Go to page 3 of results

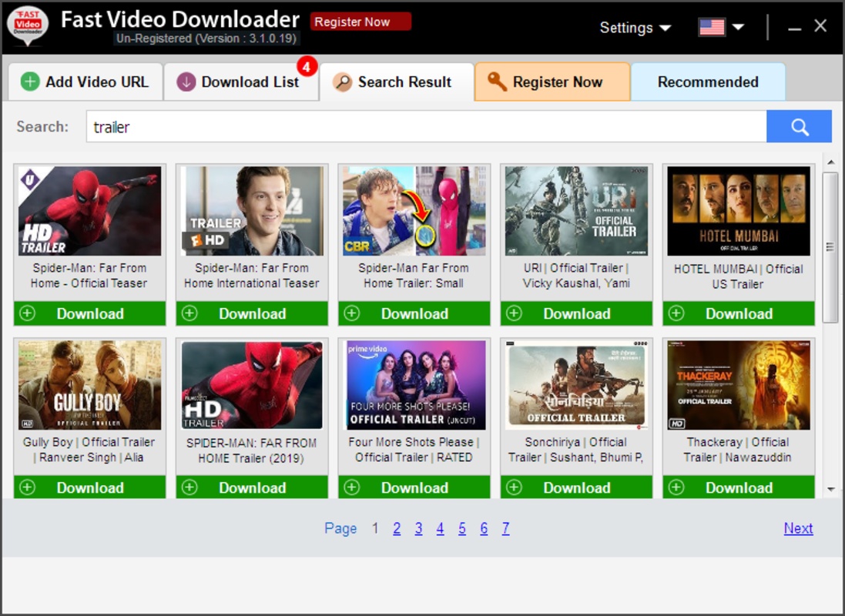point(418,528)
